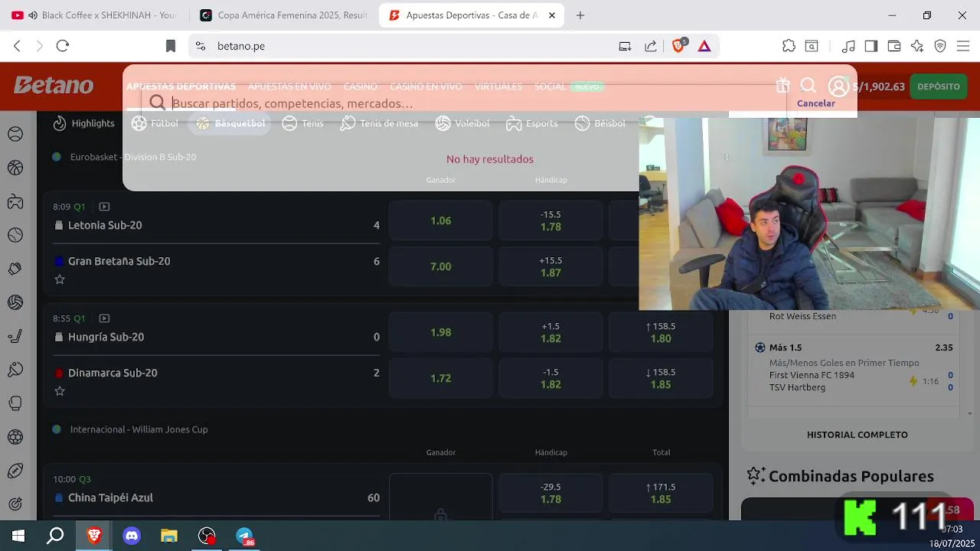Viewport: 980px width, 551px height.
Task: Select the Highlights sports tab
Action: (83, 123)
